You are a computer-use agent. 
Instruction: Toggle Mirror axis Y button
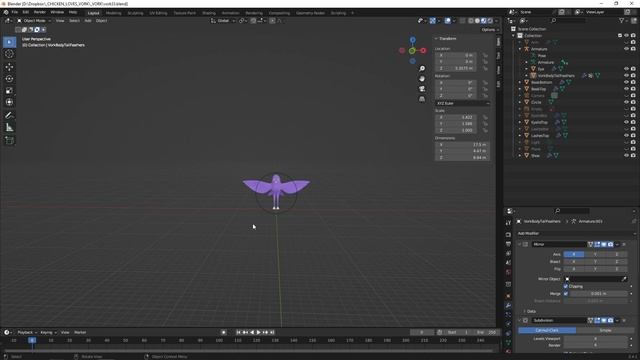[595, 254]
